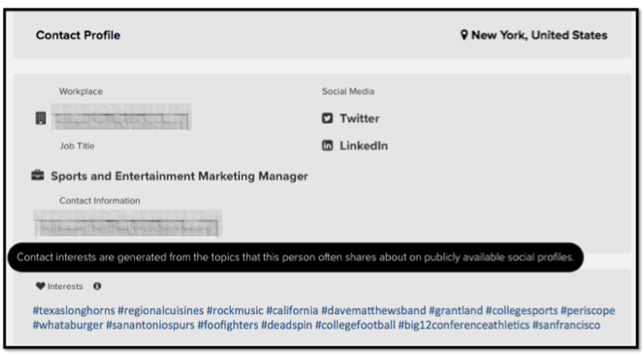Click the #periscope hashtag
This screenshot has height=356, width=644.
588,310
